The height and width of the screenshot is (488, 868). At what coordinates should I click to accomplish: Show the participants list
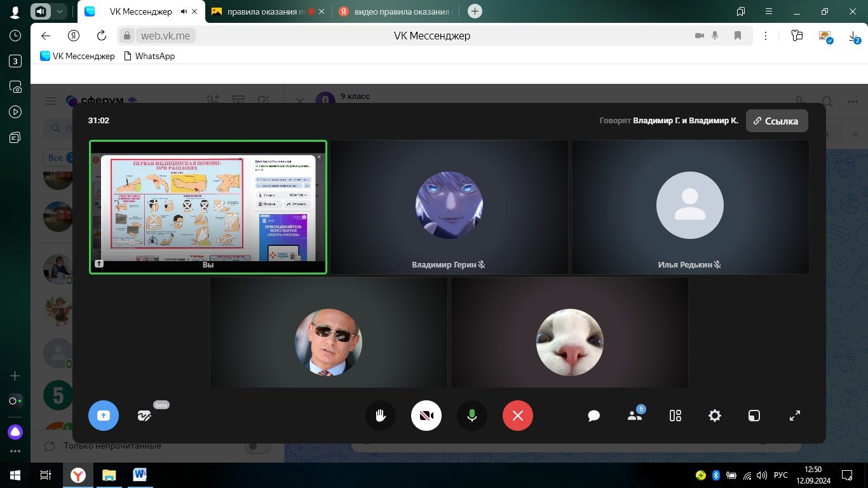tap(635, 416)
